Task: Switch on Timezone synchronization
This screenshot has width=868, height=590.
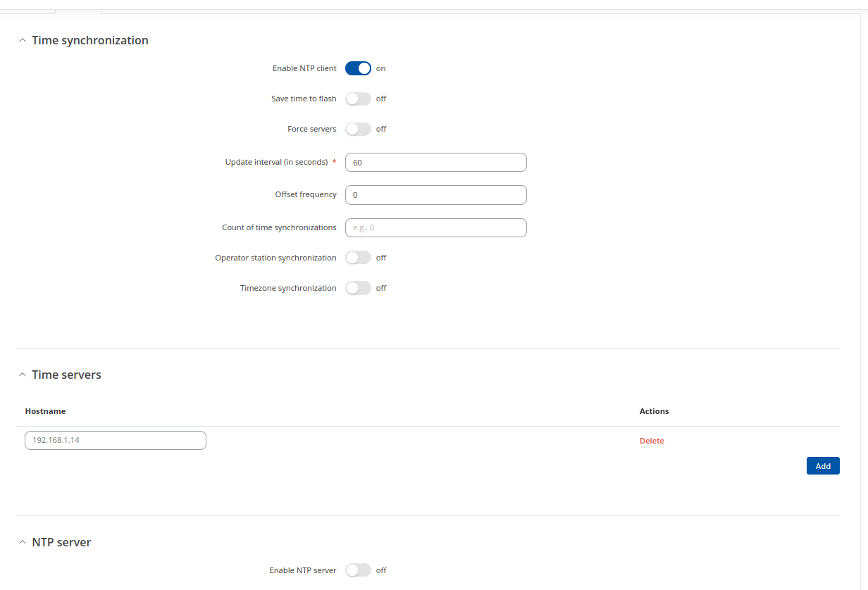Action: (x=358, y=288)
